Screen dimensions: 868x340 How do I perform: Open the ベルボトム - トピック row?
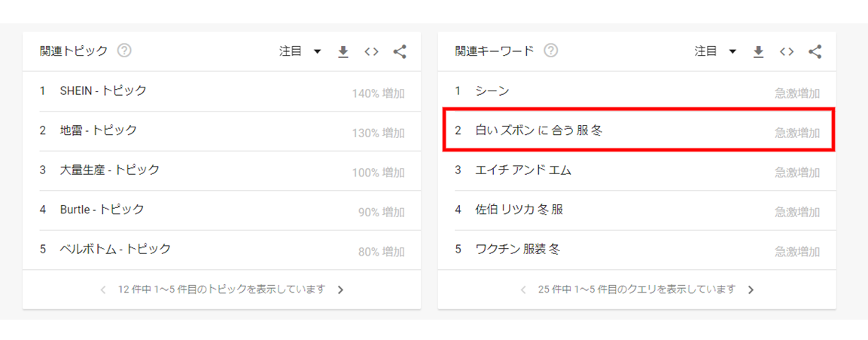tap(115, 249)
